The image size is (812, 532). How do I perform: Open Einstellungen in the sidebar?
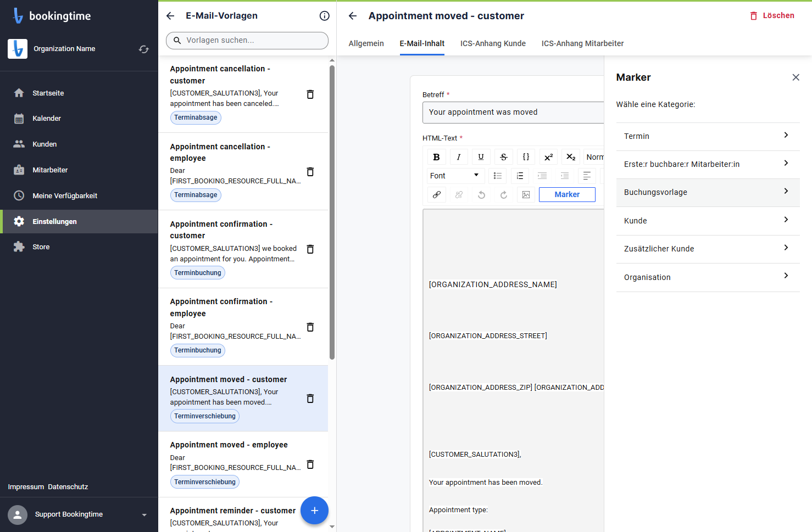pyautogui.click(x=79, y=222)
